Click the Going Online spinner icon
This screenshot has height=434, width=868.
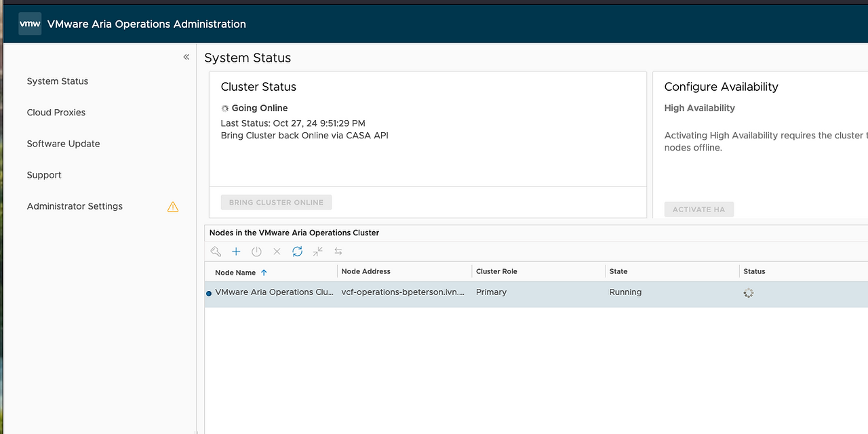[225, 108]
